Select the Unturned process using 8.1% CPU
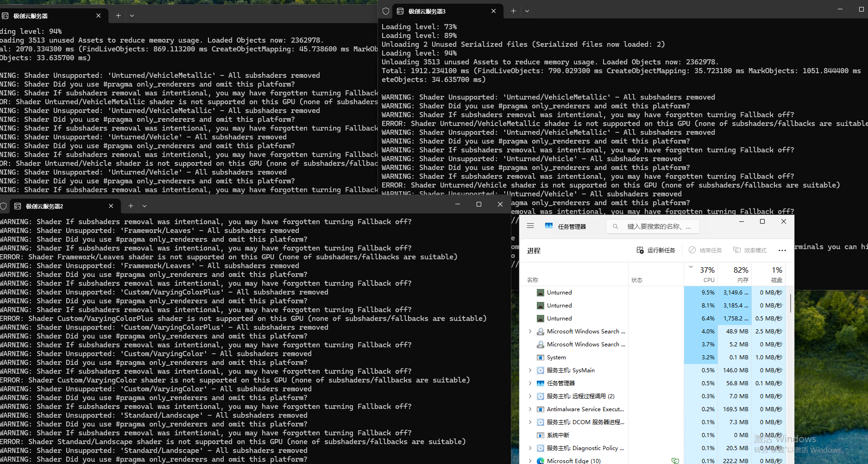The width and height of the screenshot is (868, 464). point(653,306)
